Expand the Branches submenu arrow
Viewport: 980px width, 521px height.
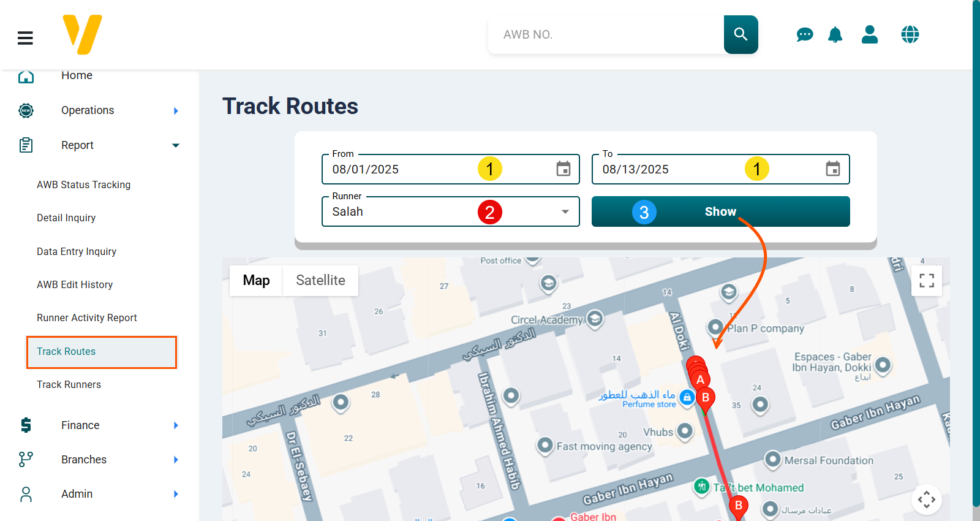[176, 460]
